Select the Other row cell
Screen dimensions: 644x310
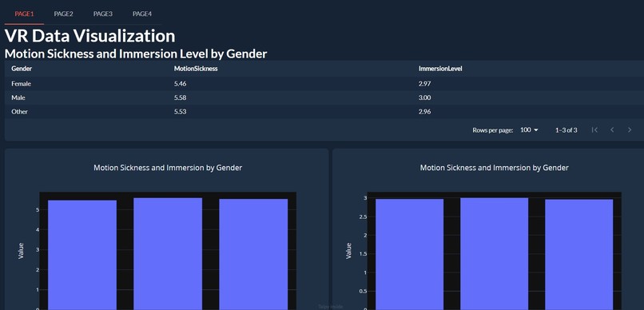(19, 112)
